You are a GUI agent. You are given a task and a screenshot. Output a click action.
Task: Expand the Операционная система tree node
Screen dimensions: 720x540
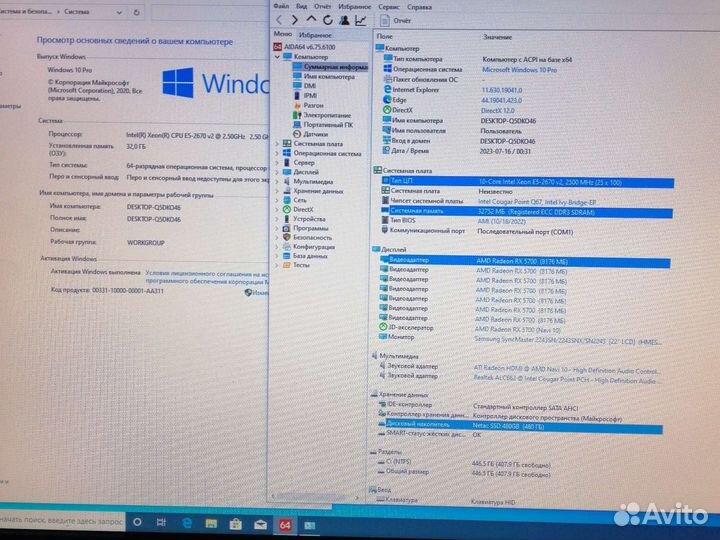pos(277,153)
